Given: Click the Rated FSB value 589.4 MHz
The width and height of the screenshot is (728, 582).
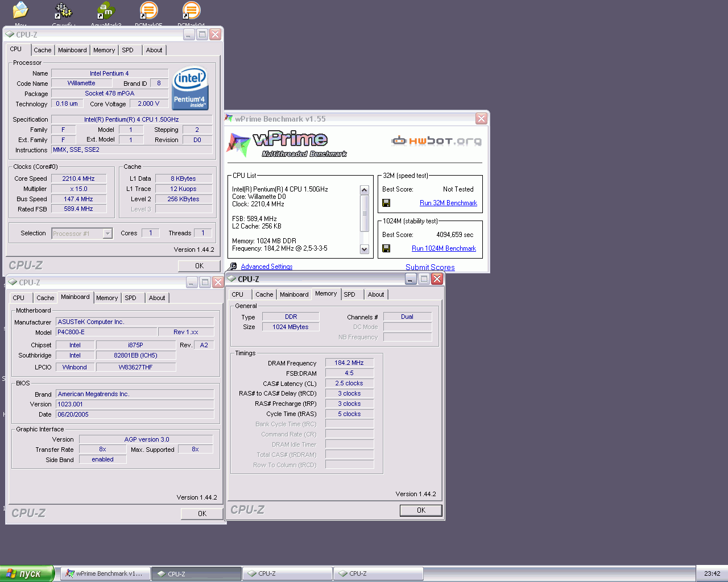Looking at the screenshot, I should [78, 209].
